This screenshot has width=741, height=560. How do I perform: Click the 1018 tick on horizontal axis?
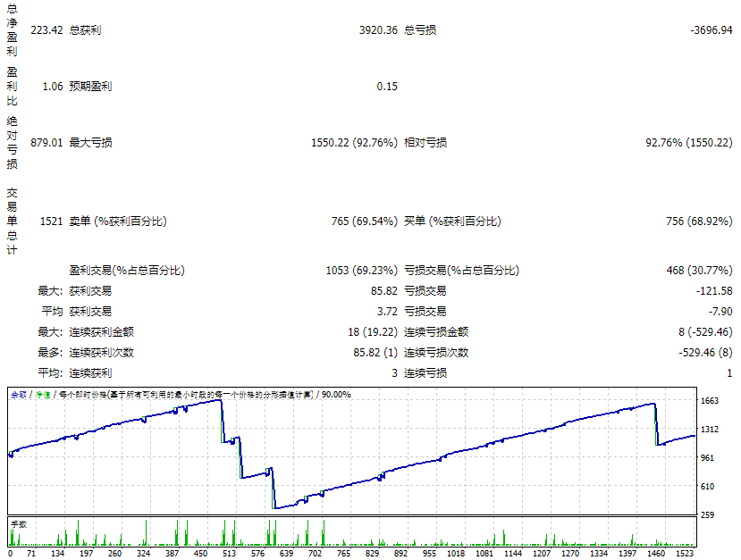456,554
